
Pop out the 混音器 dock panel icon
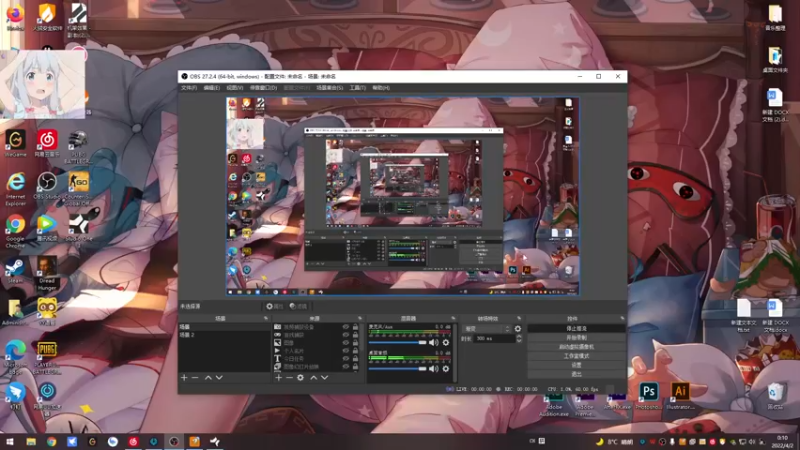click(x=453, y=318)
